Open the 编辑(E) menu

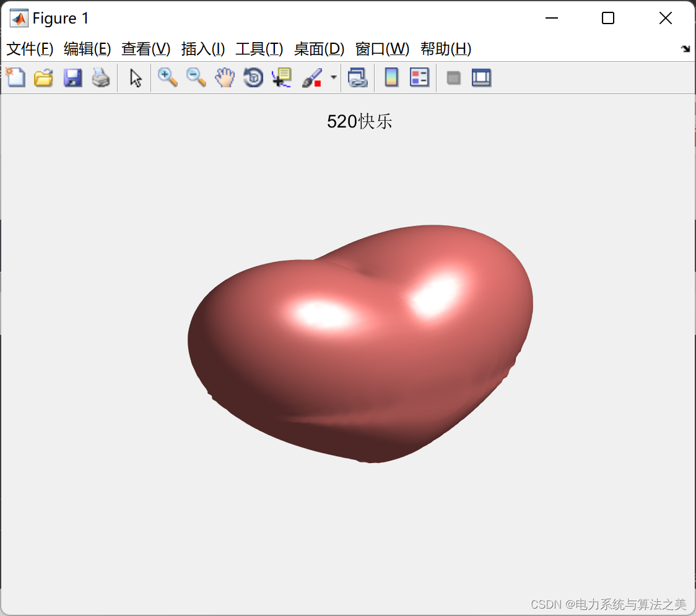(x=87, y=49)
